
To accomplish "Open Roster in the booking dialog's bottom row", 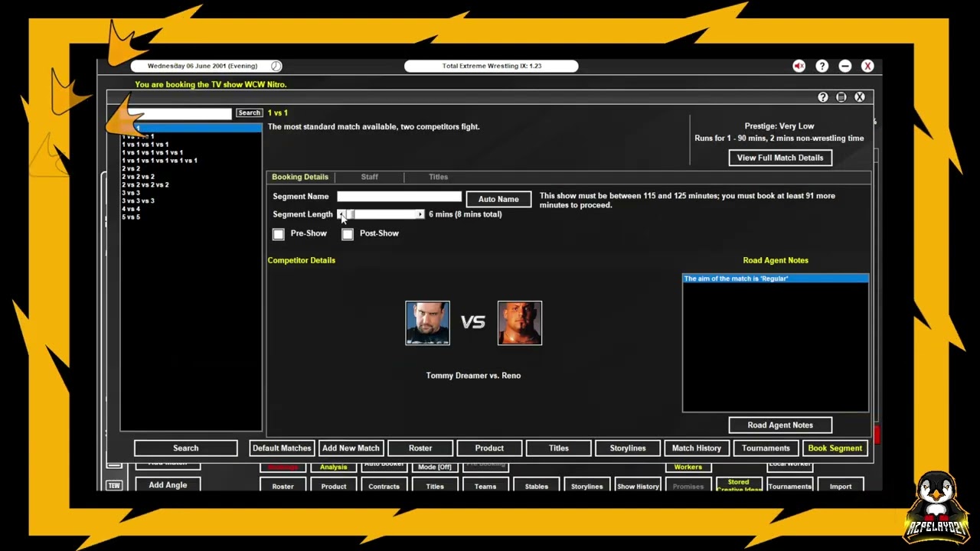I will [x=420, y=448].
